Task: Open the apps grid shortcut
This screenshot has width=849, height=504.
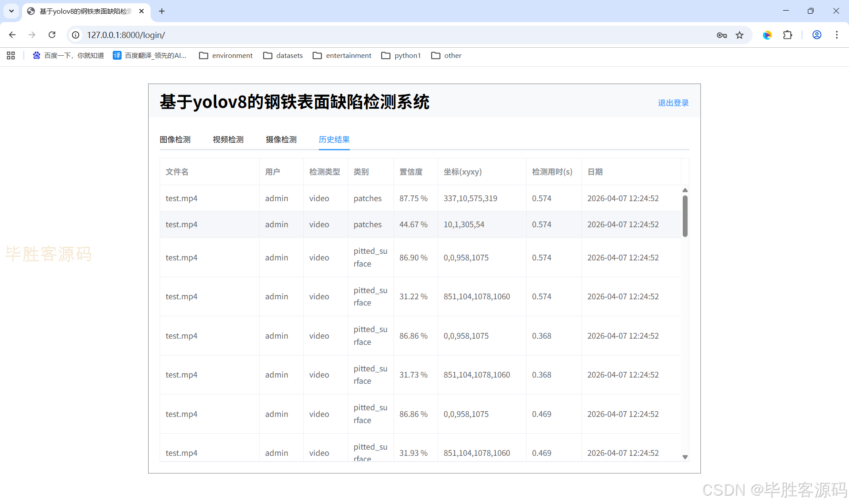Action: point(11,55)
